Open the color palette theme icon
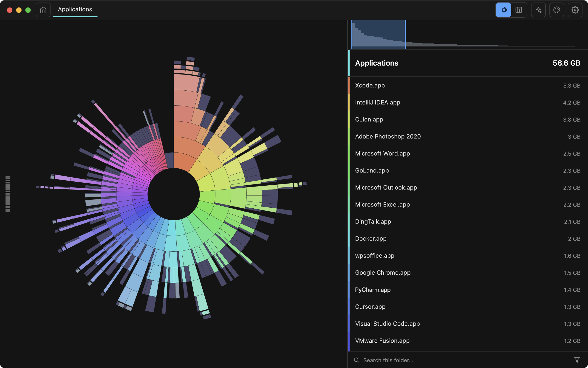Screen dimensions: 588x368 [557, 10]
